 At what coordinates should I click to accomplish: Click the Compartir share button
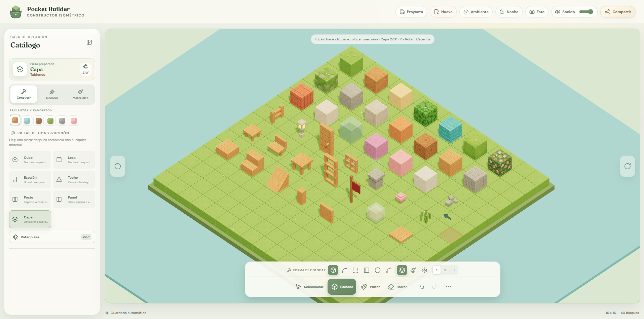618,12
